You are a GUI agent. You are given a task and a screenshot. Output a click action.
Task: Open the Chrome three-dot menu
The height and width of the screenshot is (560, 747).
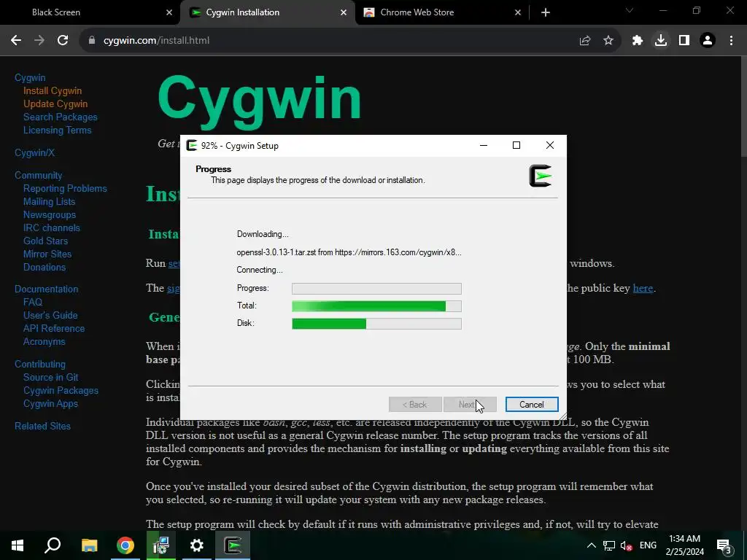point(731,41)
